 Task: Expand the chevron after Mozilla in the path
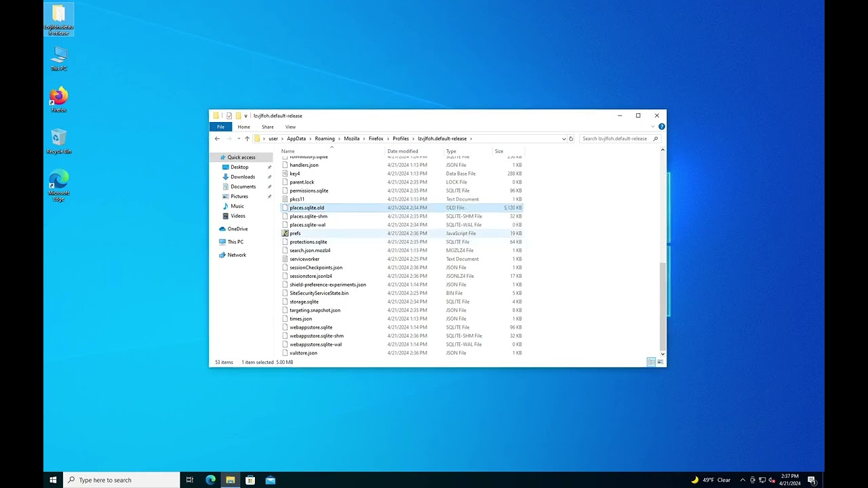pyautogui.click(x=364, y=138)
